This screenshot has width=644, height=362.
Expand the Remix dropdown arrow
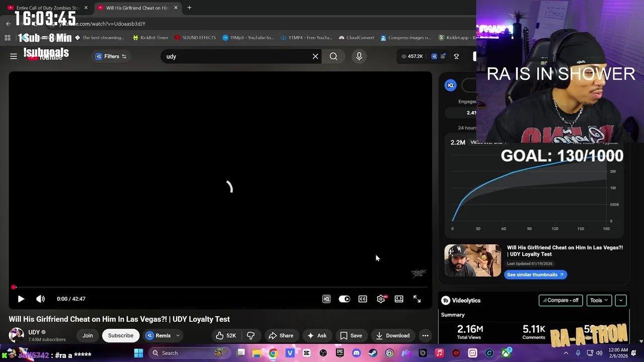pos(178,335)
